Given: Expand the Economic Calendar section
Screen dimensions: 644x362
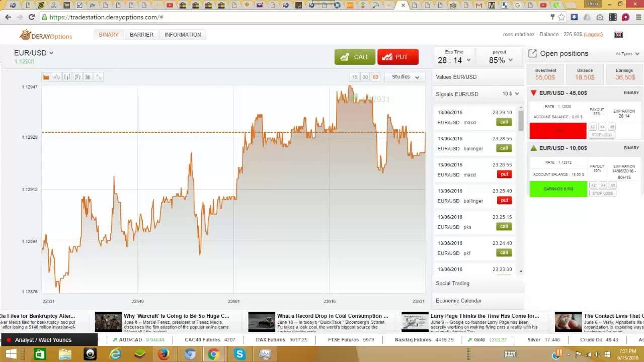Looking at the screenshot, I should (x=478, y=301).
